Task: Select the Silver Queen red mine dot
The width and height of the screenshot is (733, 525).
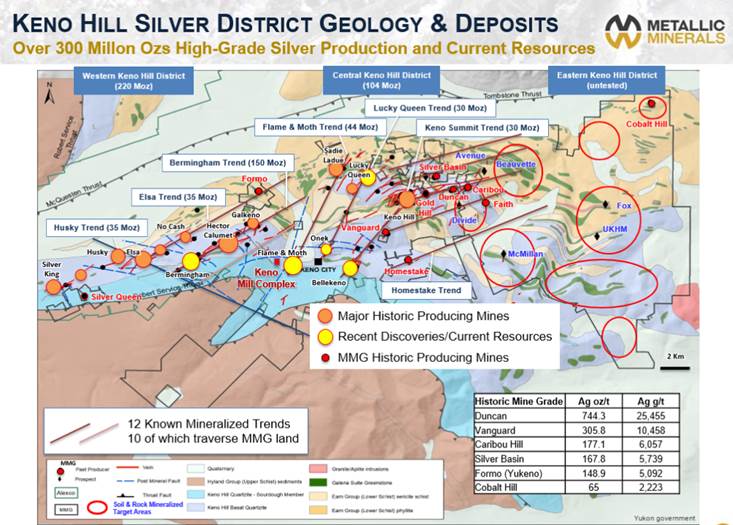Action: pyautogui.click(x=84, y=296)
